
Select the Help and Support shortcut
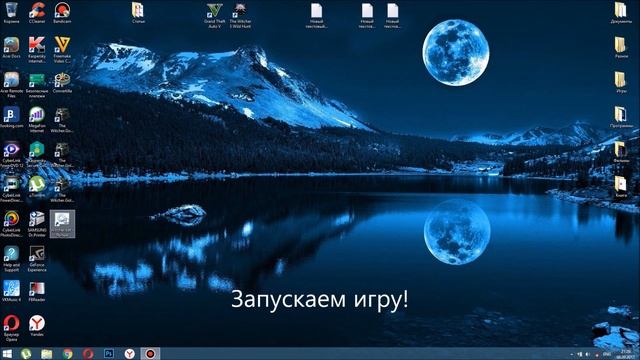click(11, 259)
